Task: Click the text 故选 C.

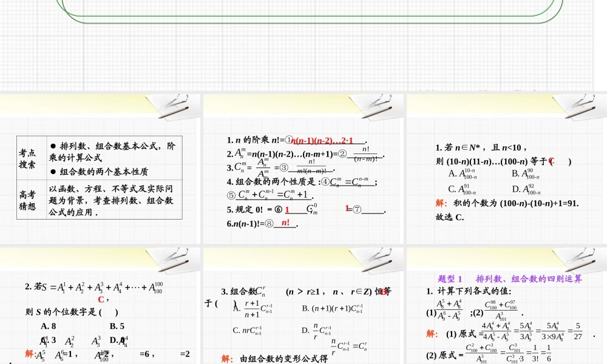Action: point(449,217)
